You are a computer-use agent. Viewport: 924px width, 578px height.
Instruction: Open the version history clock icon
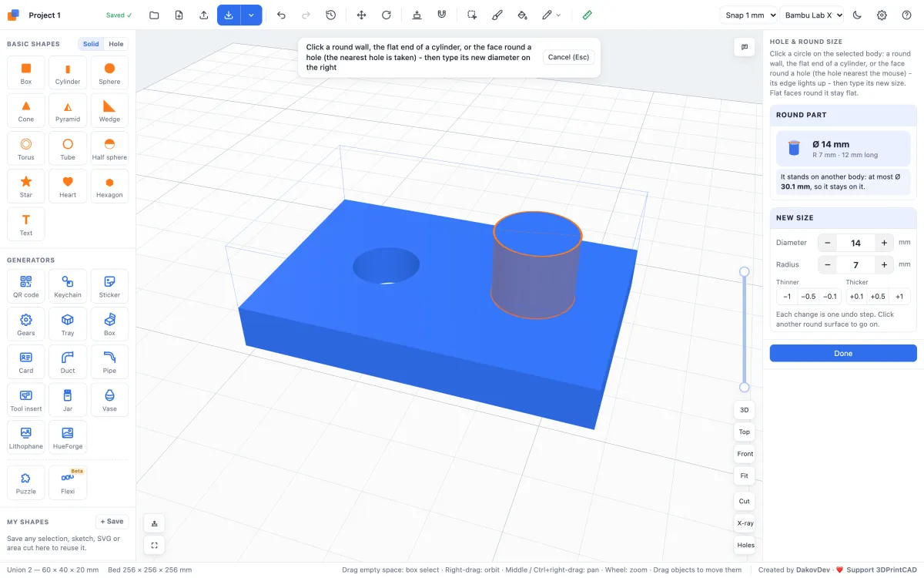click(x=330, y=15)
